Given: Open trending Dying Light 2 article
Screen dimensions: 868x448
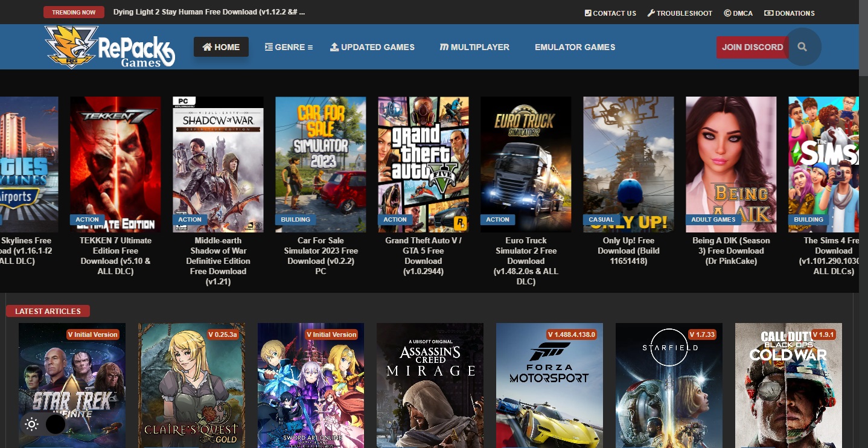Looking at the screenshot, I should (x=209, y=12).
